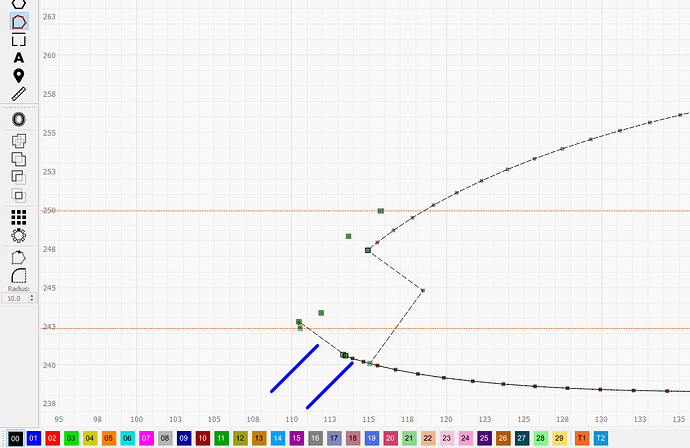
Task: Click the Radius field stepper arrows
Action: 32,298
